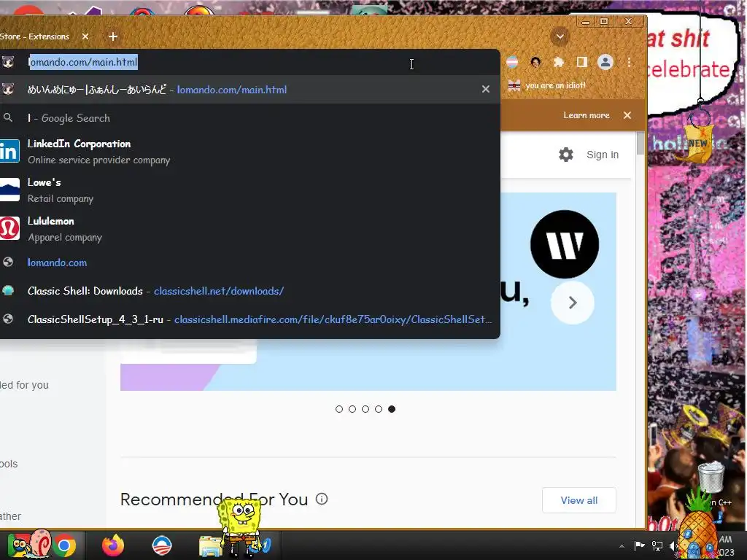Dismiss the info bar with its X
The height and width of the screenshot is (560, 747).
pyautogui.click(x=627, y=115)
